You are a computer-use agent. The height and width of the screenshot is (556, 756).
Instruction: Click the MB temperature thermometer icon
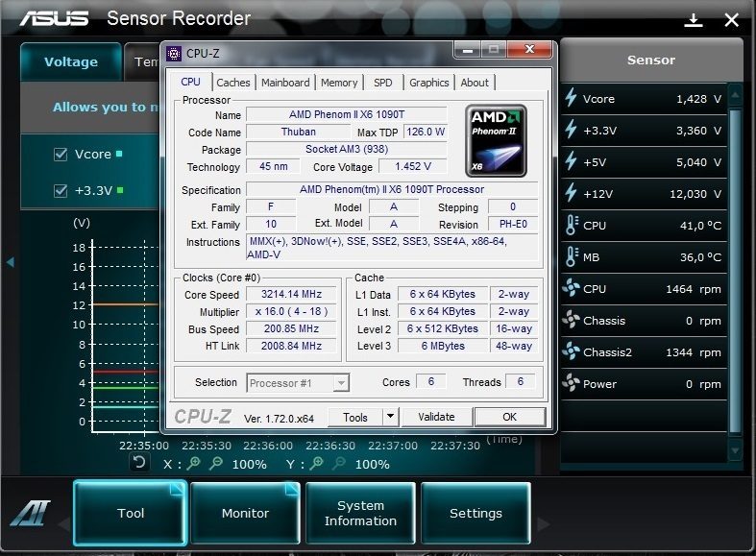point(572,256)
